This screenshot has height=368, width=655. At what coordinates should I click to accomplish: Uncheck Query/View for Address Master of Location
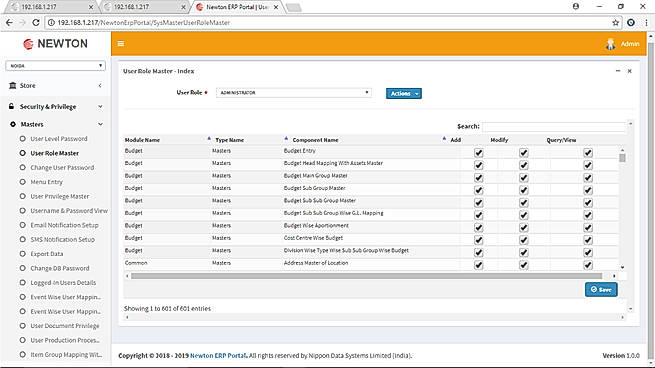[x=588, y=265]
